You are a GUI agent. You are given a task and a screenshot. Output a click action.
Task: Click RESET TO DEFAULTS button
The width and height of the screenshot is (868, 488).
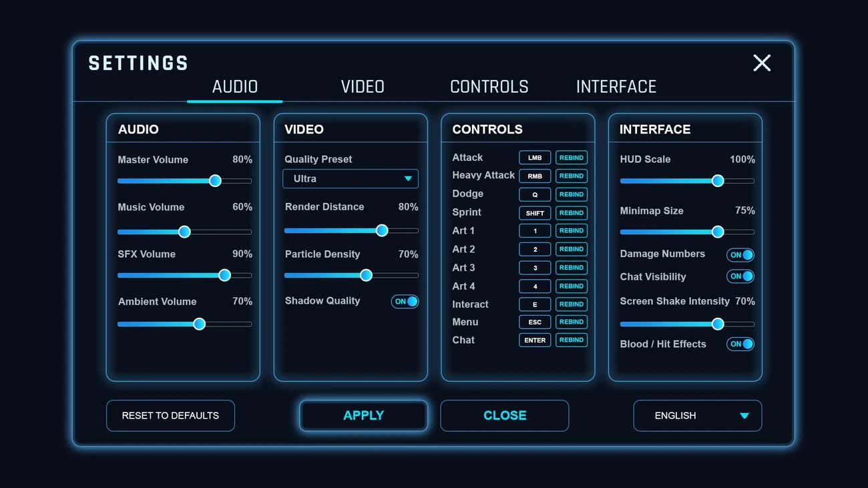coord(170,416)
